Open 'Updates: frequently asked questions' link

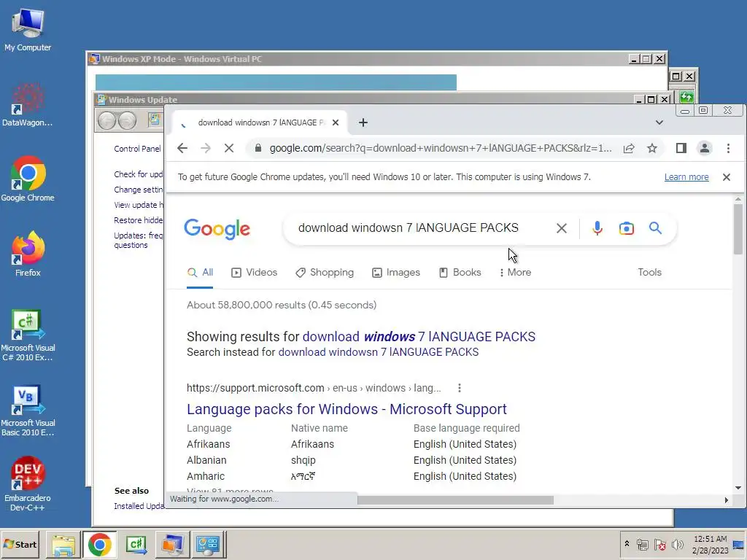(138, 241)
